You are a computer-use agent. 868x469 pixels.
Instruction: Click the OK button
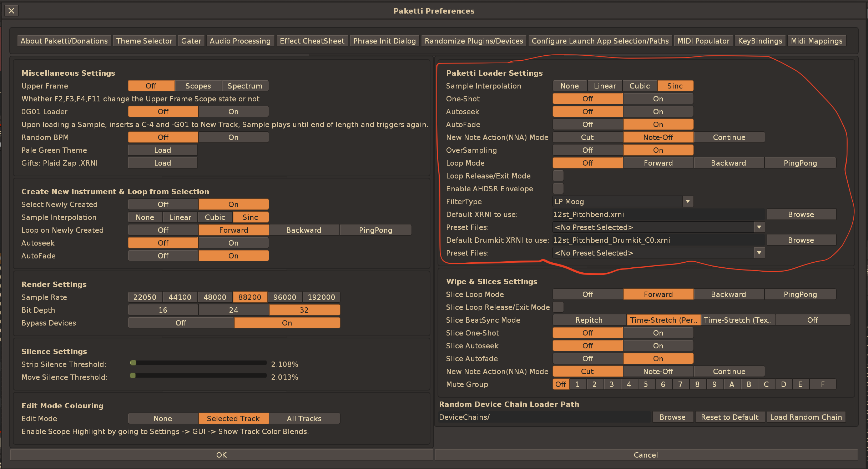coord(221,455)
